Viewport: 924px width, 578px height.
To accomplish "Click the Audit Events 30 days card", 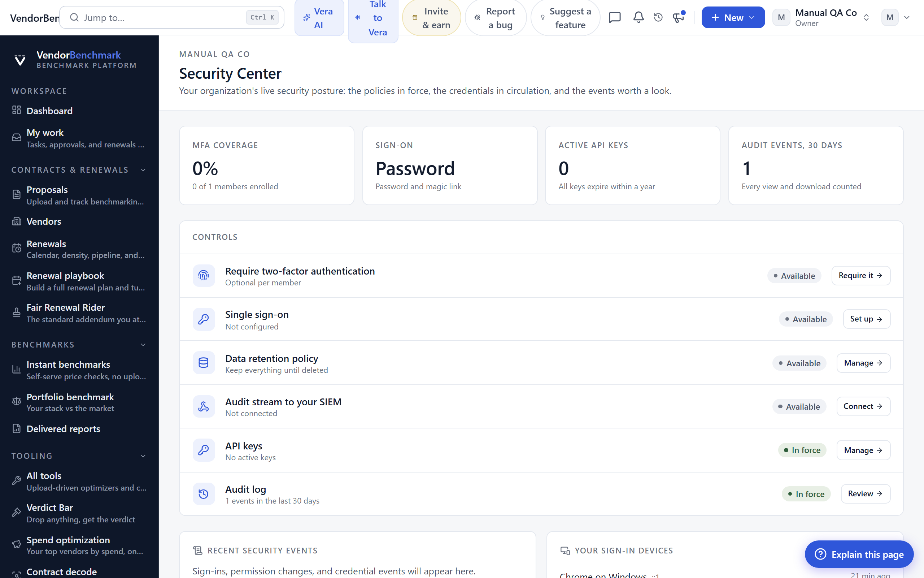I will point(816,165).
